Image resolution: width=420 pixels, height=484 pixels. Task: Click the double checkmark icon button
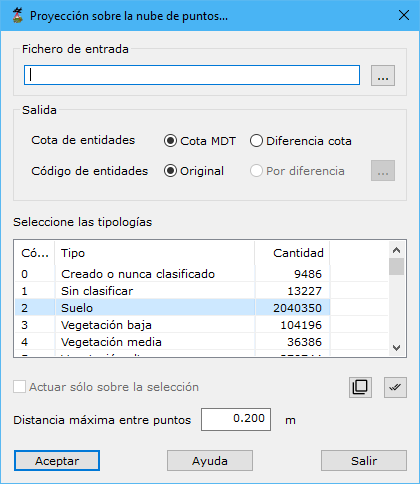pos(395,387)
